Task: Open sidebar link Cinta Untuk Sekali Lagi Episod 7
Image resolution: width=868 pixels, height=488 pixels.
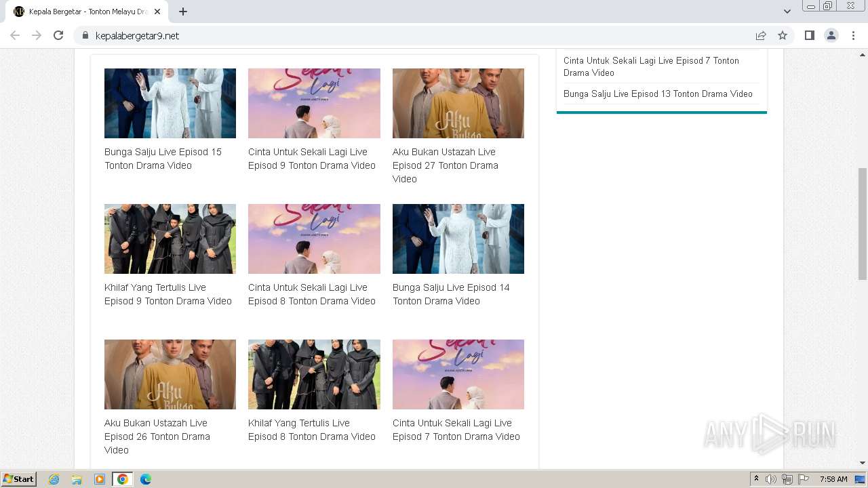Action: pos(651,66)
